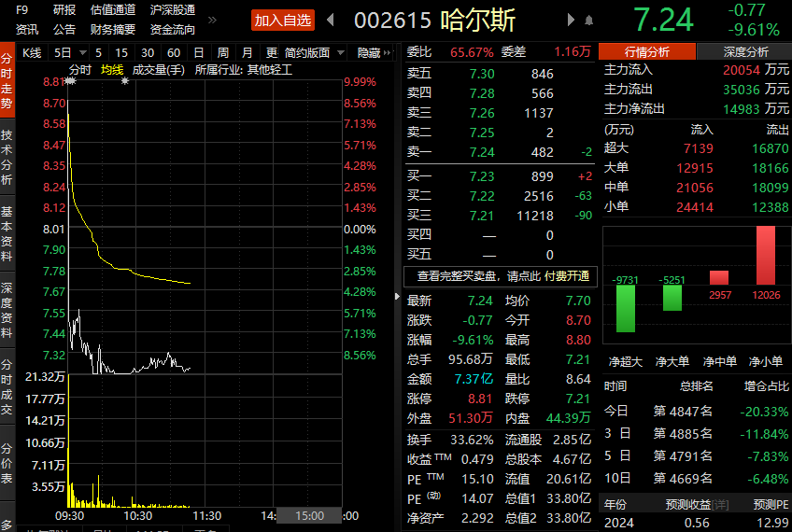
Task: Switch to 行情分析 tab
Action: [x=646, y=51]
